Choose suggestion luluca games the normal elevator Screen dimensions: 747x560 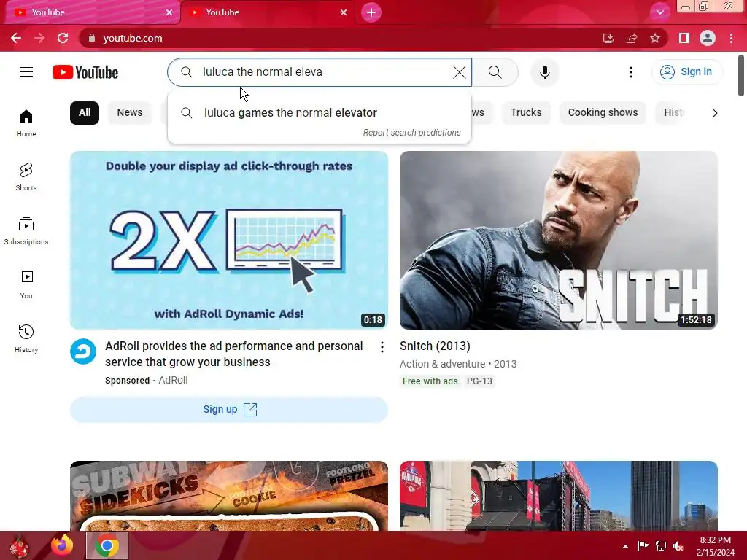(x=320, y=113)
